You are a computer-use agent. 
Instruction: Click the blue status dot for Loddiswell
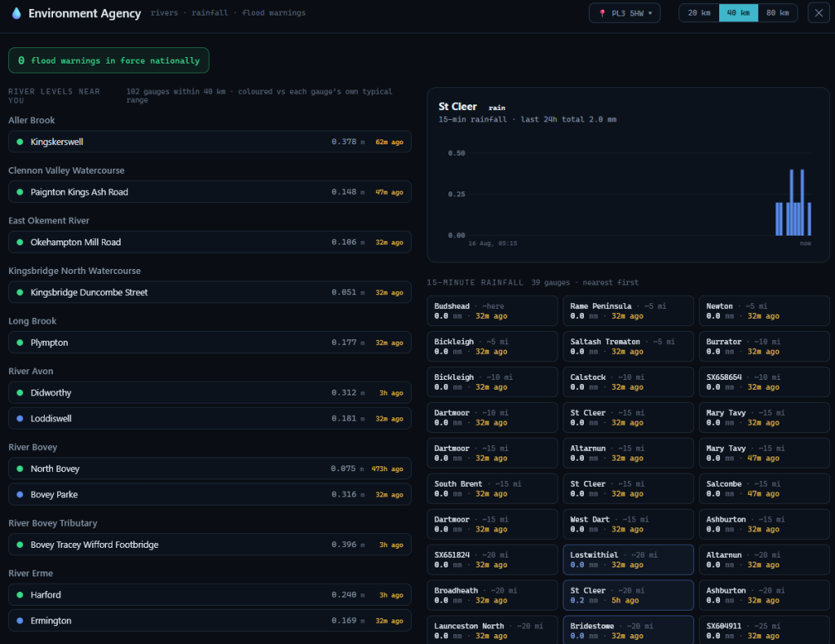point(20,419)
